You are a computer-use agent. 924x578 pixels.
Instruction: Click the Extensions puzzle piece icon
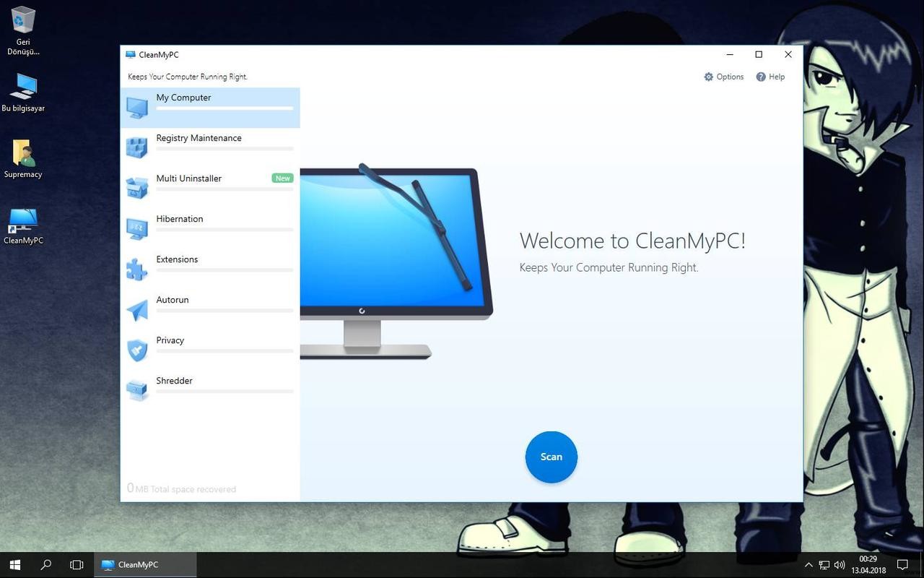[137, 269]
